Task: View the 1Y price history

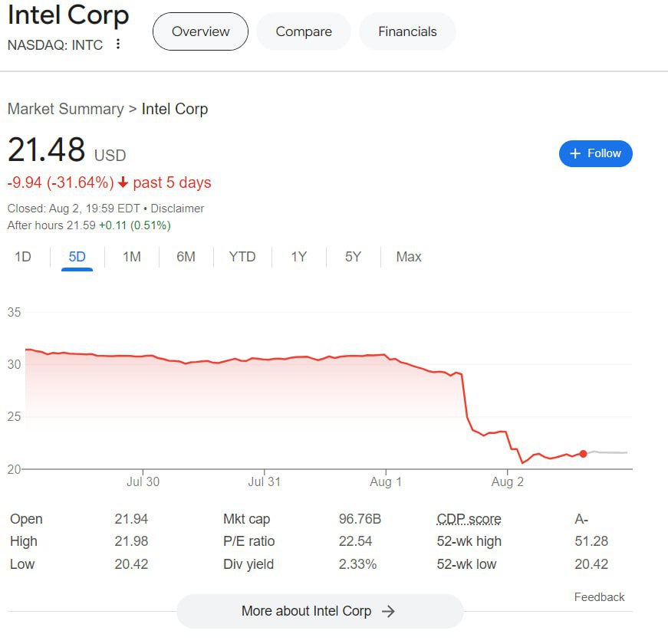Action: (298, 257)
